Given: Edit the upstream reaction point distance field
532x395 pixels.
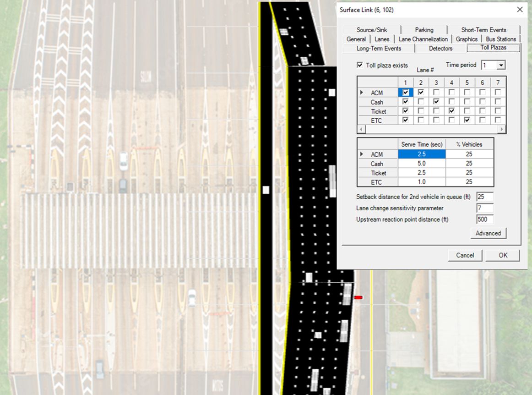Looking at the screenshot, I should (484, 219).
